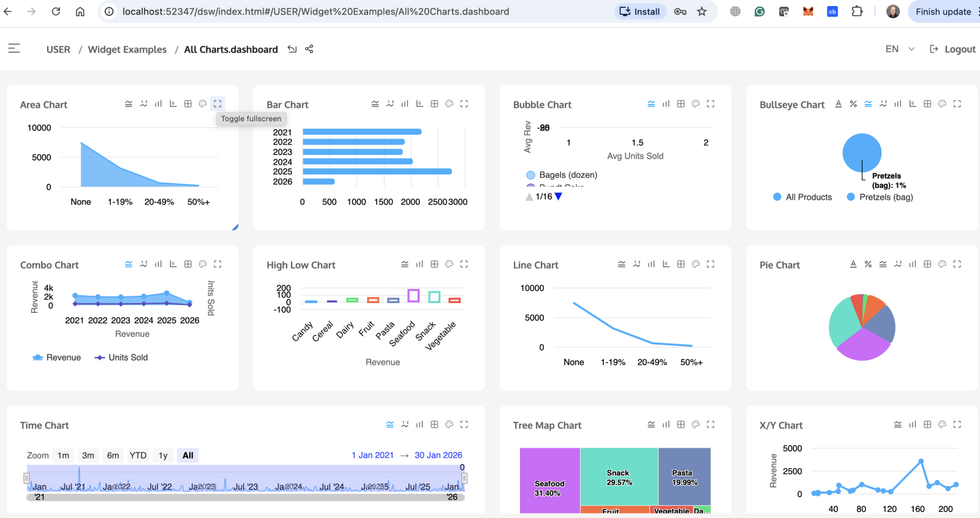Image resolution: width=980 pixels, height=518 pixels.
Task: Toggle fullscreen on the Area Chart widget
Action: 217,104
